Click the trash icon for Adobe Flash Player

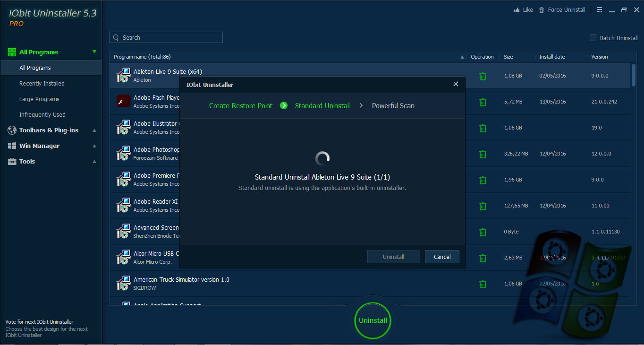coord(483,102)
